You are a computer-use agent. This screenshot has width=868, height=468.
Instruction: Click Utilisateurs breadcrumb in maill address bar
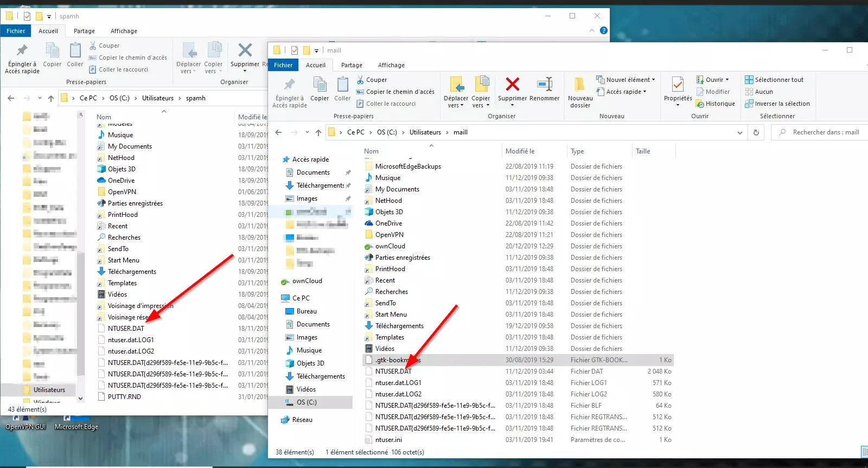(x=425, y=132)
